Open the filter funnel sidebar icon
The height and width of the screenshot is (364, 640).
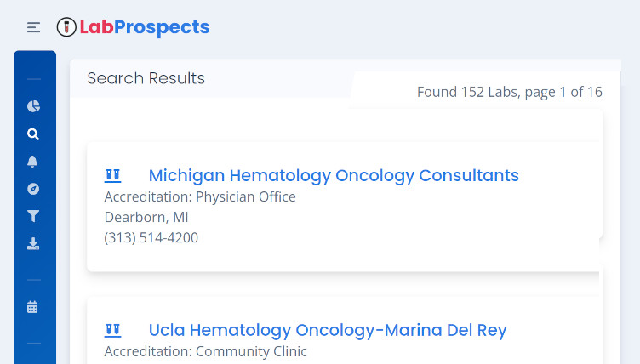point(33,216)
